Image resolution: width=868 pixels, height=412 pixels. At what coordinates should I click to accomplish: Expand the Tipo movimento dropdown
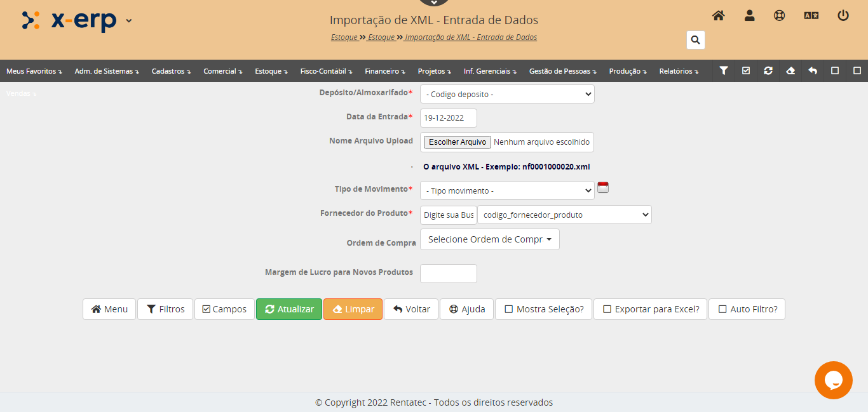[507, 190]
